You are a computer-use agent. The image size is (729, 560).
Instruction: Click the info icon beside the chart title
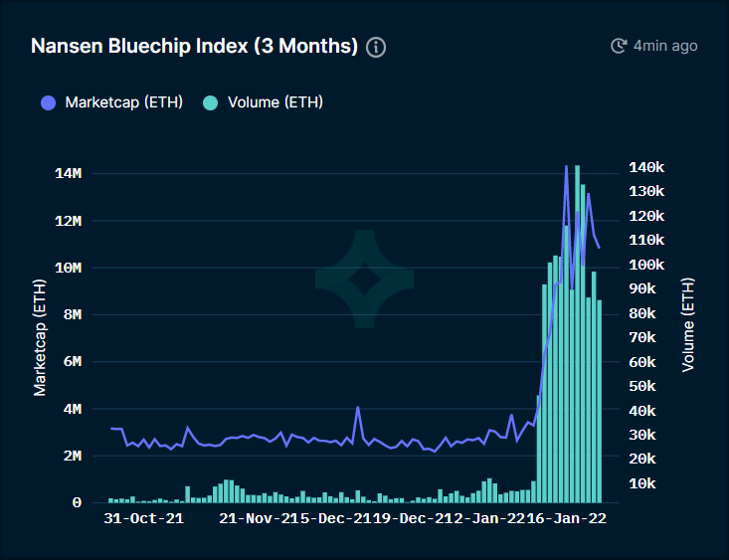pos(376,47)
